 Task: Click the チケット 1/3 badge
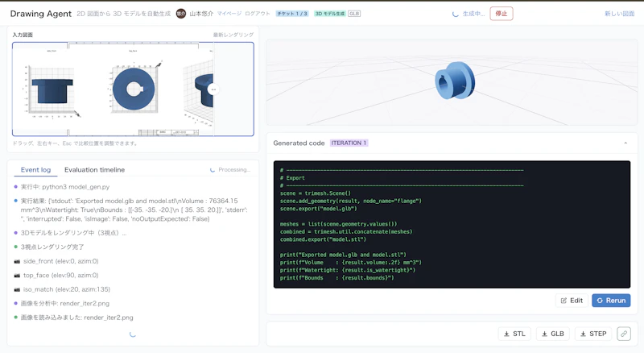coord(292,14)
